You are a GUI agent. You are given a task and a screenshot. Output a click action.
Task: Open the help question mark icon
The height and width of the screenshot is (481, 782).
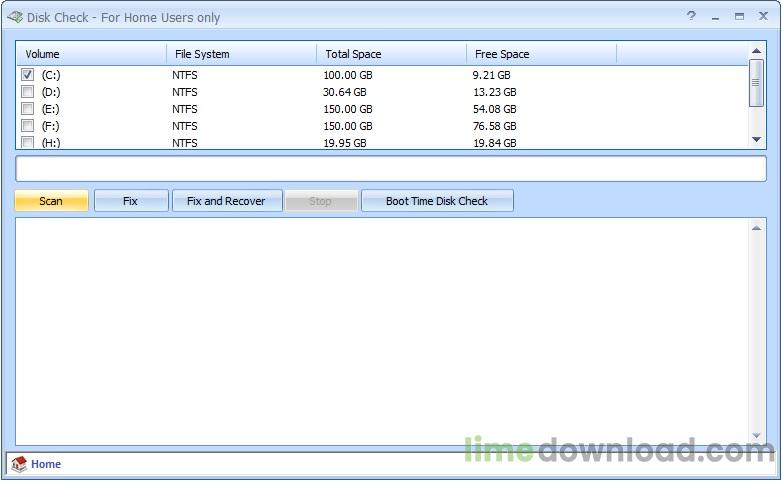point(692,17)
